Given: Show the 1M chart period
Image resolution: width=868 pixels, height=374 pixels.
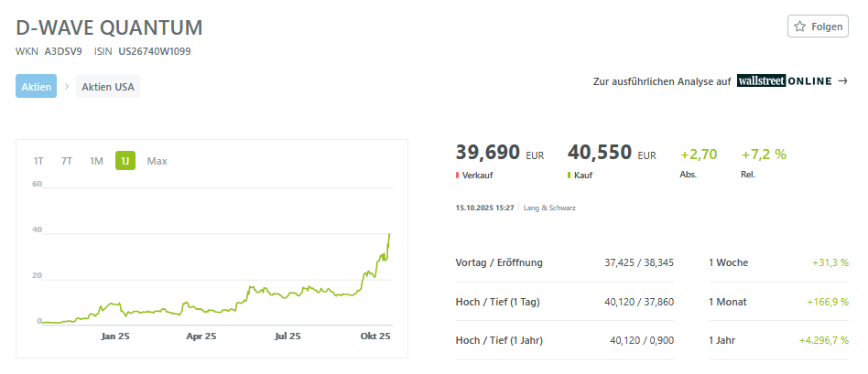Looking at the screenshot, I should 96,161.
